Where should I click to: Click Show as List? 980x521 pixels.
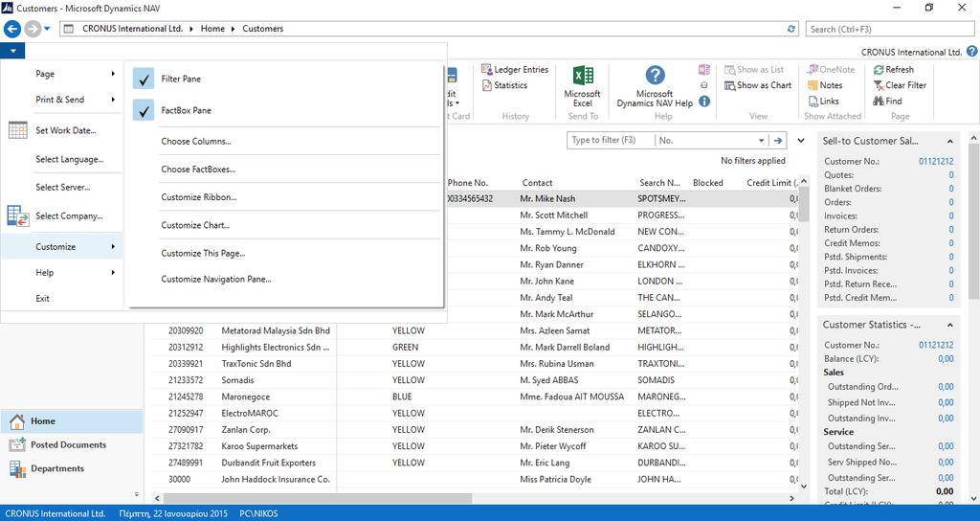pyautogui.click(x=754, y=69)
